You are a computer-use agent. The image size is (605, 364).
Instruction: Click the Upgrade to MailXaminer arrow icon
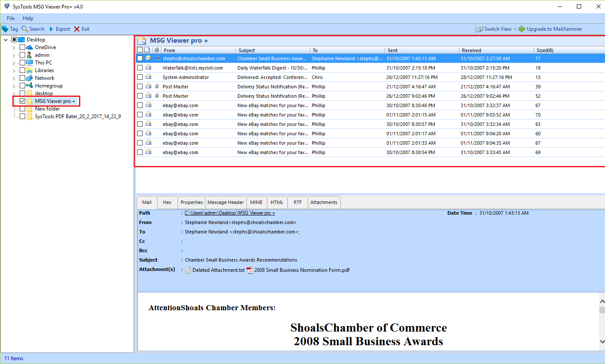point(522,29)
